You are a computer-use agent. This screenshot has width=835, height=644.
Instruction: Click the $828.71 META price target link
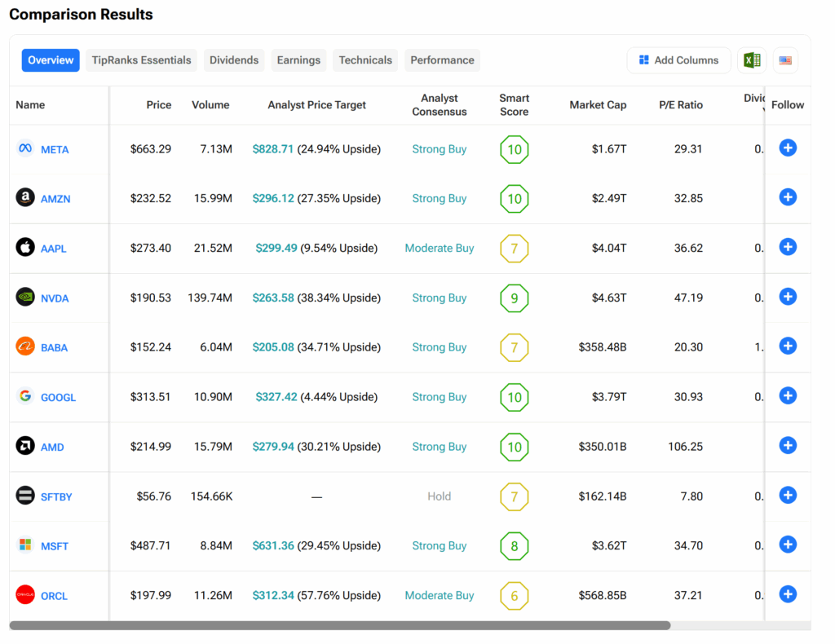[x=273, y=149]
